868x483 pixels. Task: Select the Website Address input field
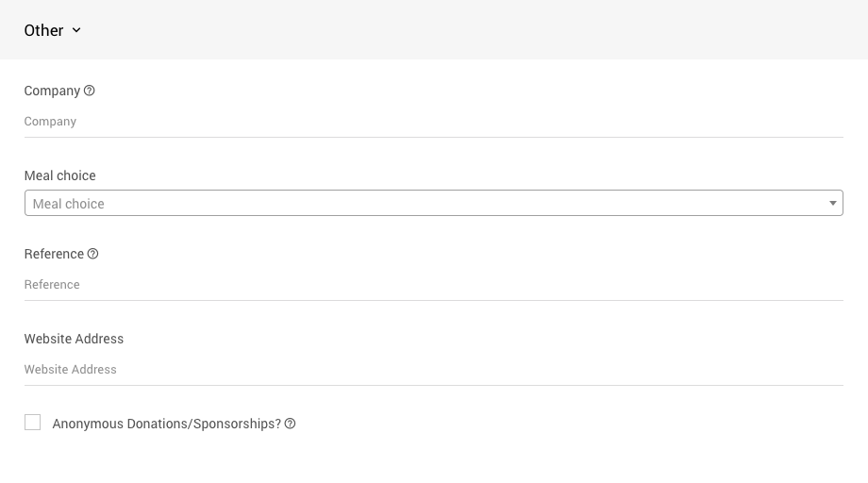click(433, 370)
